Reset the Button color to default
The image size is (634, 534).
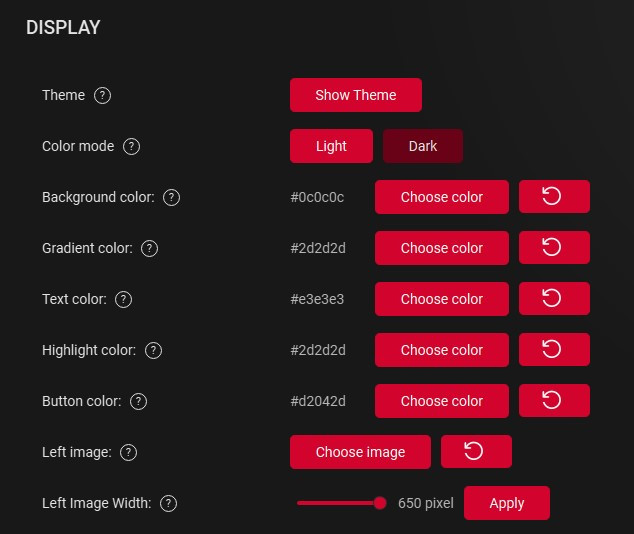pyautogui.click(x=553, y=401)
